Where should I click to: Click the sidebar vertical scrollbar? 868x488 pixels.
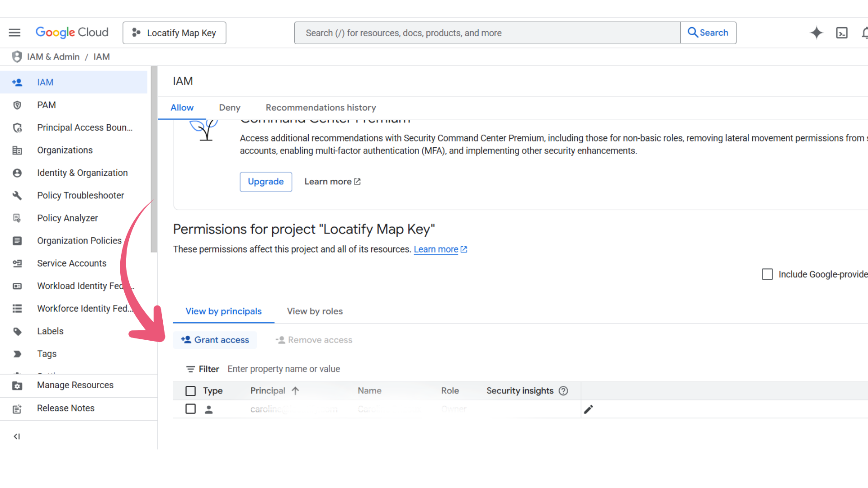(x=154, y=159)
